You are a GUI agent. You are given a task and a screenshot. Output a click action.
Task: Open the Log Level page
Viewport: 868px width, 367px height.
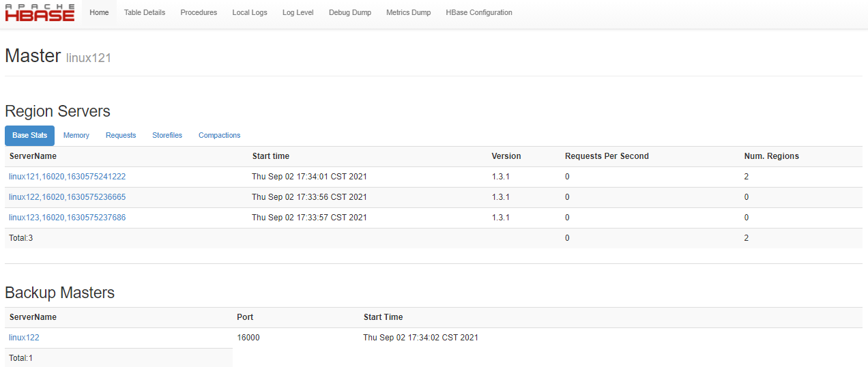pos(298,13)
